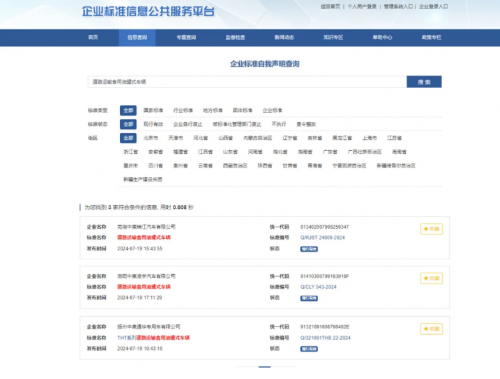Image resolution: width=500 pixels, height=379 pixels.
Task: Filter standard type by 行业标准
Action: click(x=183, y=110)
